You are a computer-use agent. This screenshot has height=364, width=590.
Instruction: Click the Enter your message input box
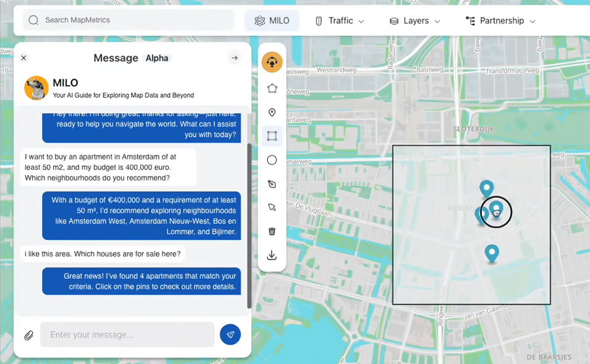pos(127,335)
